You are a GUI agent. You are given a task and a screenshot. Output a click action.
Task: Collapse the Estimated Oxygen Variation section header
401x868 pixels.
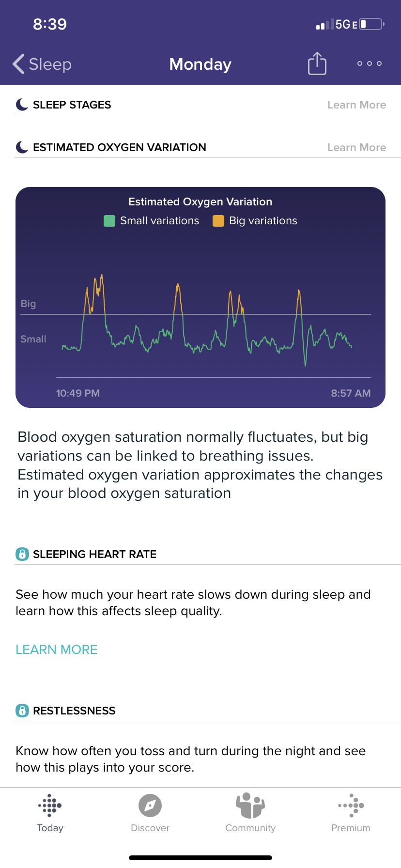click(120, 147)
